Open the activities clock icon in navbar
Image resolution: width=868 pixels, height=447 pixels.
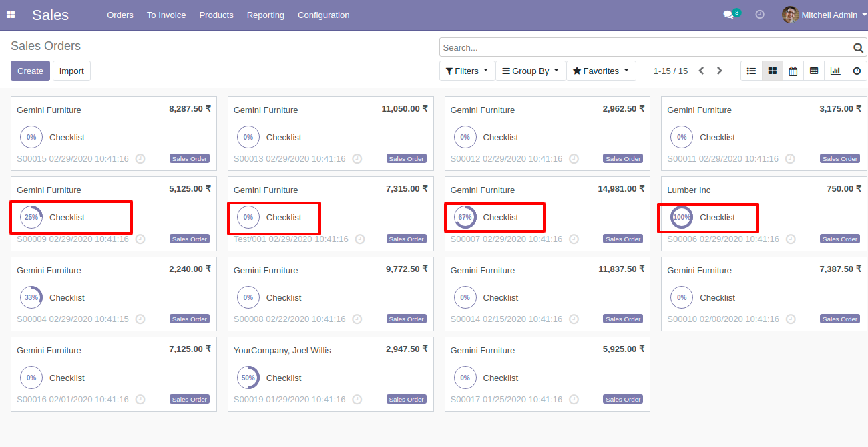tap(760, 15)
